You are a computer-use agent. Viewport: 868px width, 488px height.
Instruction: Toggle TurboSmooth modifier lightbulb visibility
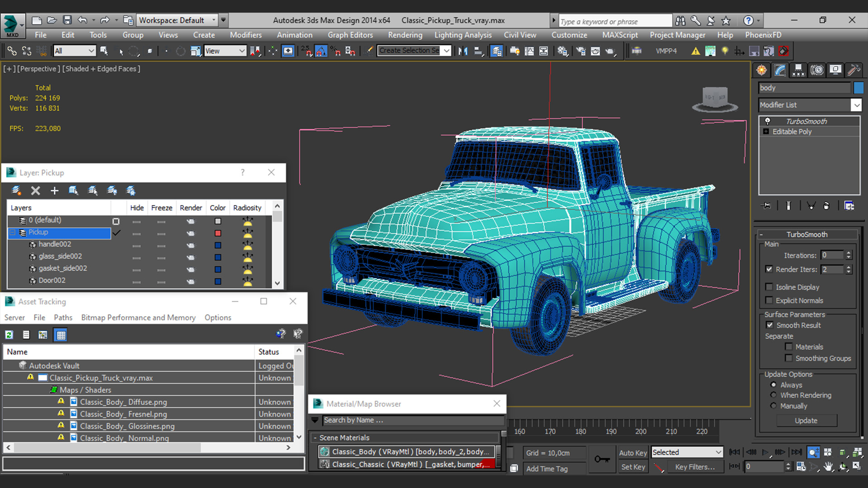coord(767,121)
